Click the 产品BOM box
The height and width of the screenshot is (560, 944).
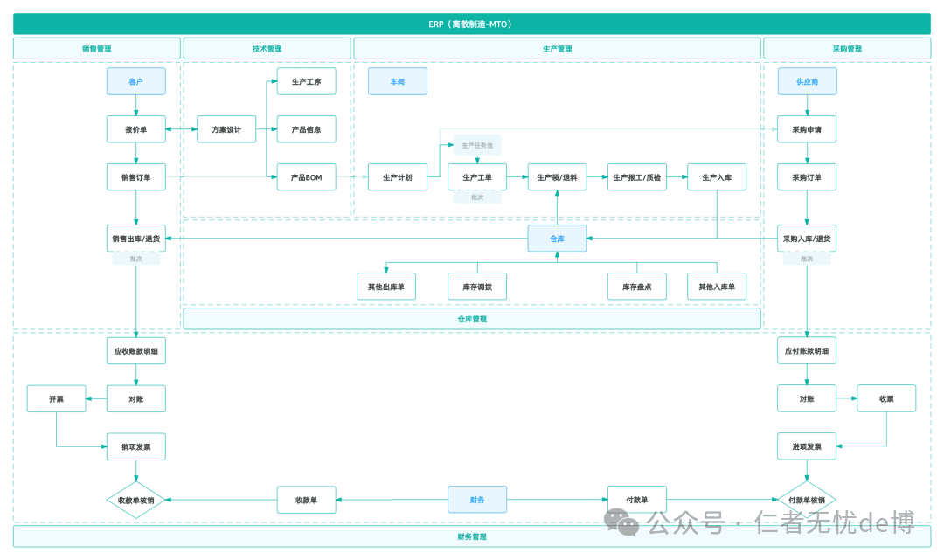(307, 177)
